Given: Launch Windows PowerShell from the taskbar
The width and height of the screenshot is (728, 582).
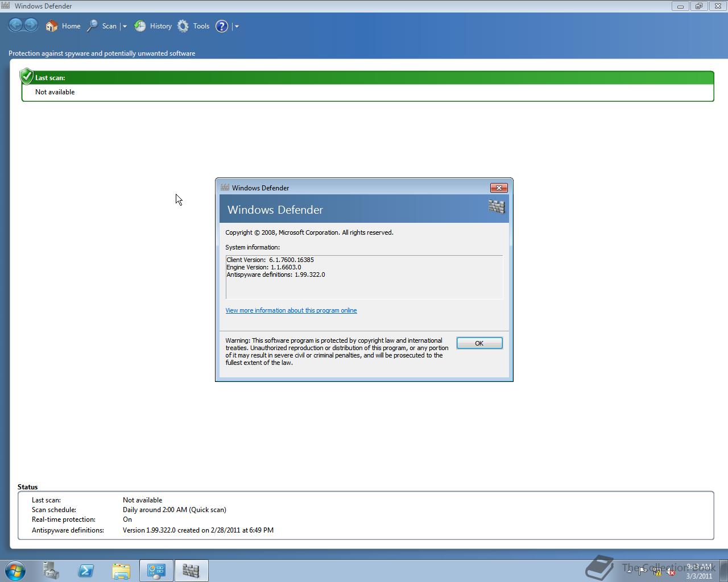Looking at the screenshot, I should pos(86,571).
